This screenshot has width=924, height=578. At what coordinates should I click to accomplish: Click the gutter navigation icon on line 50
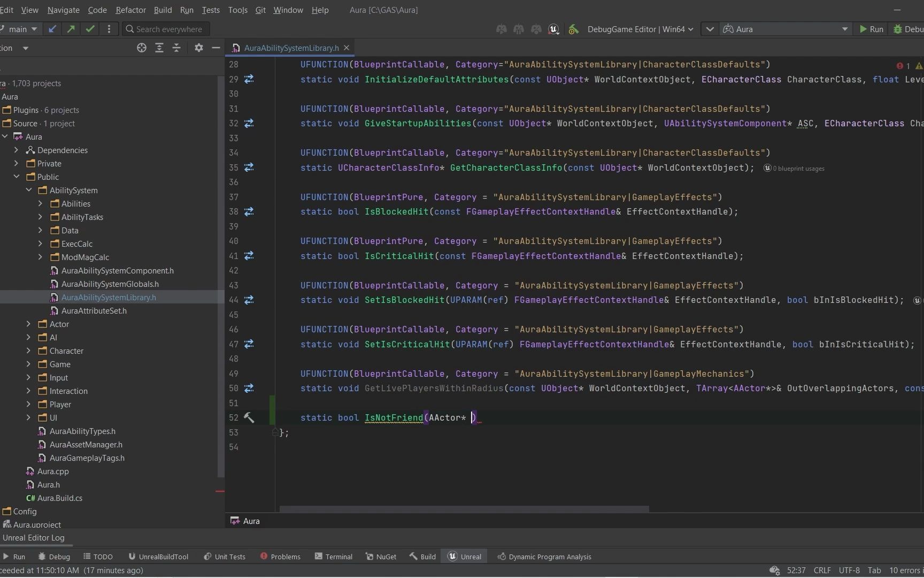coord(249,389)
